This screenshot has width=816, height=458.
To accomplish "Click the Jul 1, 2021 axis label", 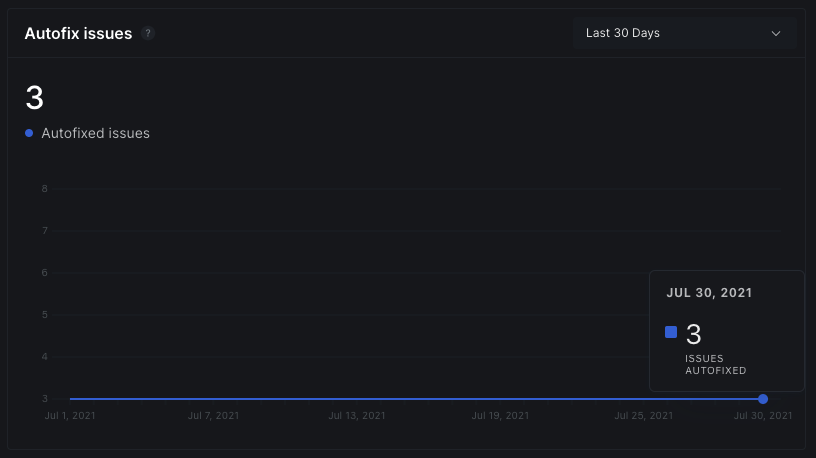I will 70,415.
